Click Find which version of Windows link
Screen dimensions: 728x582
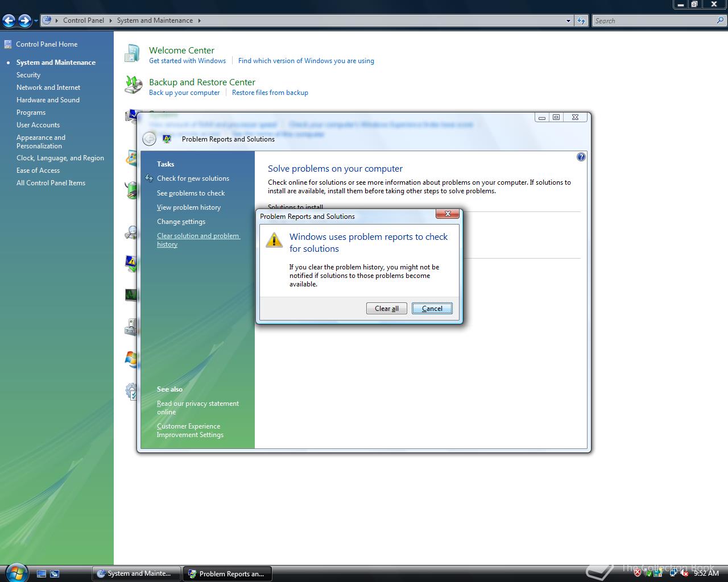306,61
